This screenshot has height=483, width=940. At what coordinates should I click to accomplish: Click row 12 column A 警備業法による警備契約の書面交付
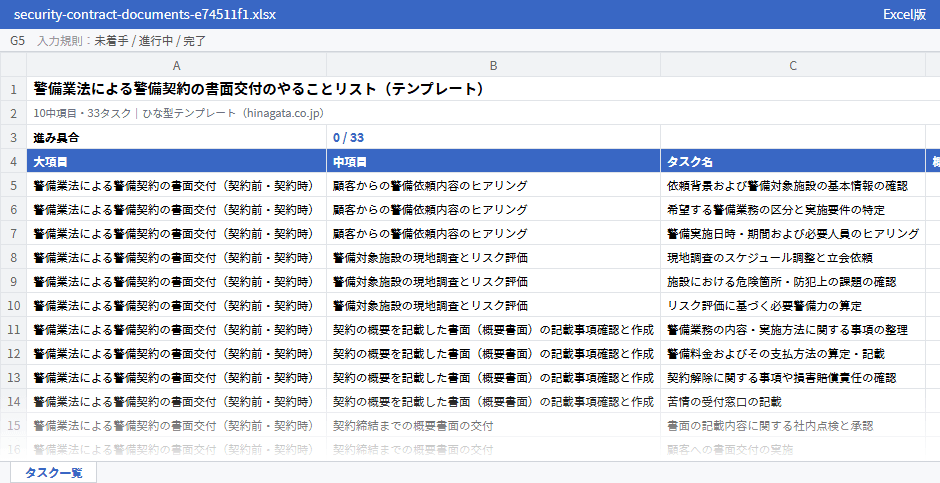176,354
